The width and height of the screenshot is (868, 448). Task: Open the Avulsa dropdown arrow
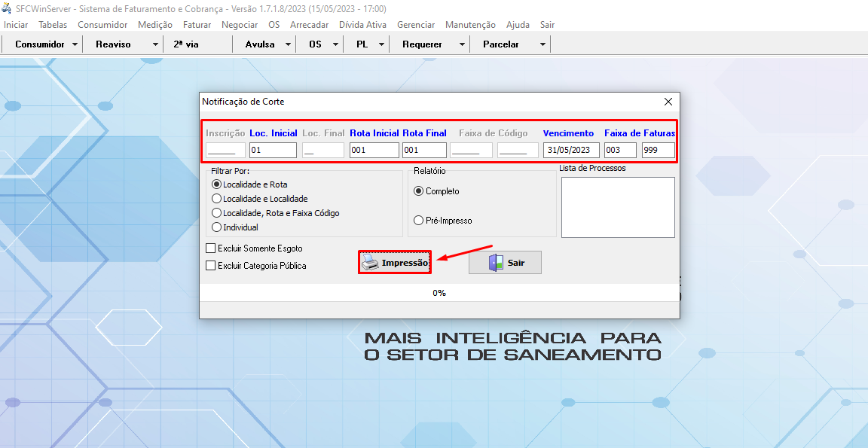pos(288,44)
